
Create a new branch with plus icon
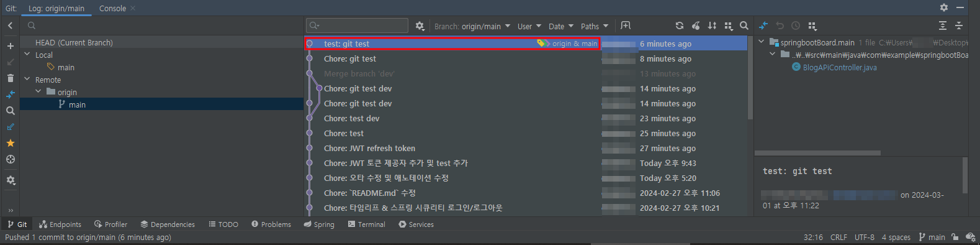pyautogui.click(x=10, y=46)
